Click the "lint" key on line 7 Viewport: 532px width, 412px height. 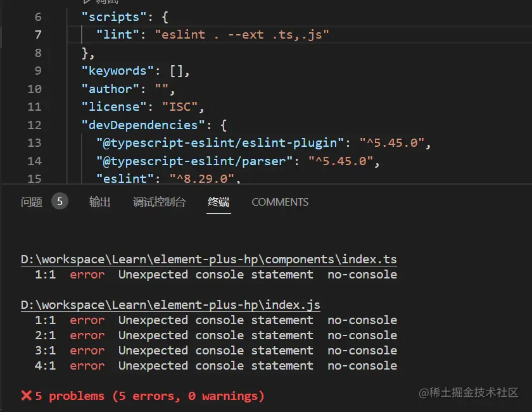[118, 35]
